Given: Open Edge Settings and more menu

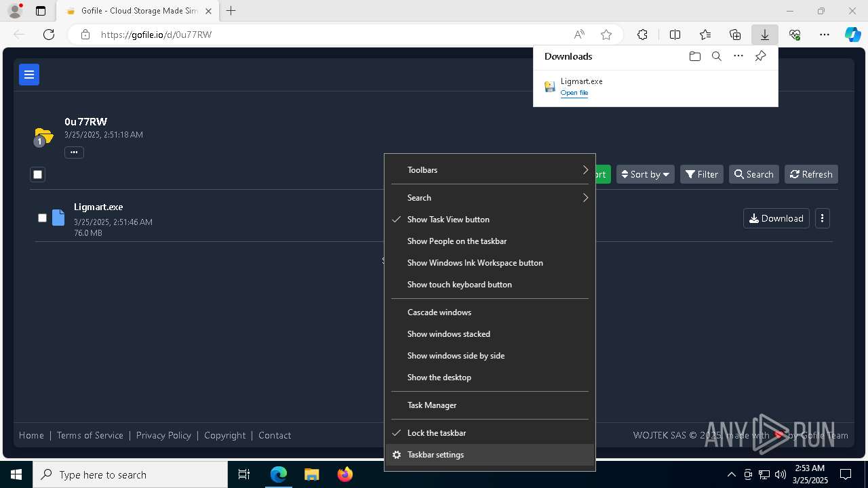Looking at the screenshot, I should [825, 35].
